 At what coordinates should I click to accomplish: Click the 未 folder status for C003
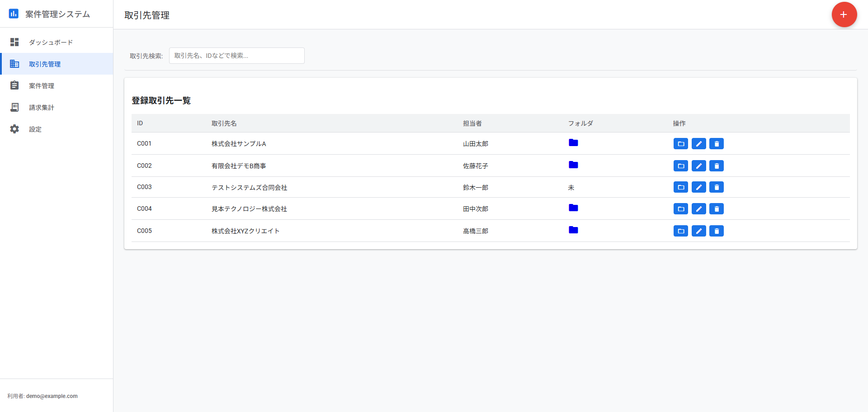pyautogui.click(x=571, y=188)
